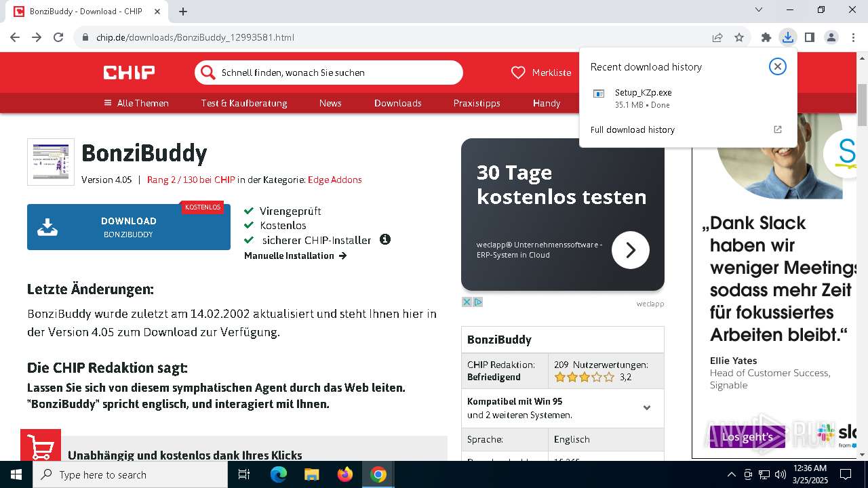The image size is (868, 488).
Task: Click the 'Los geht's' Slack ad button
Action: [747, 437]
